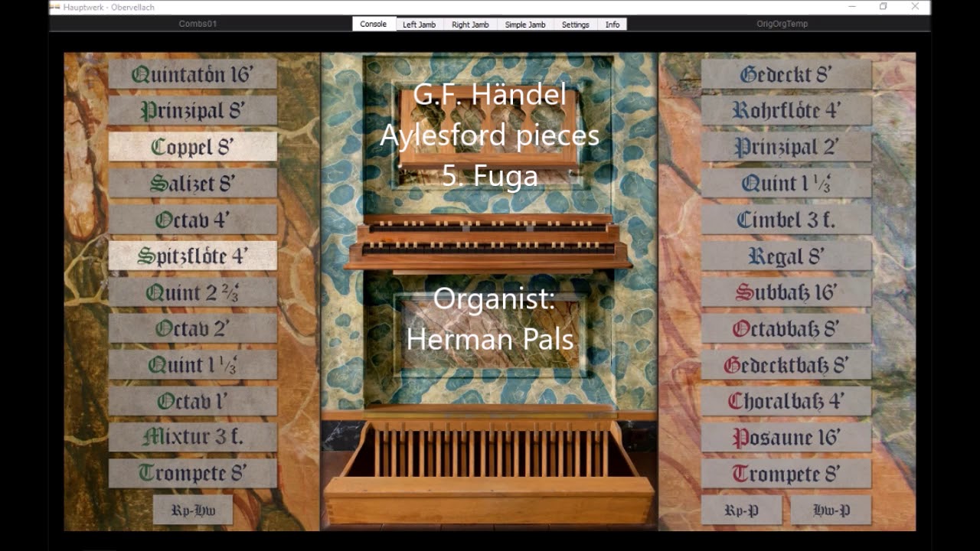Toggle left jamb Quint 1 1/3' stop
The width and height of the screenshot is (980, 551).
coord(192,365)
